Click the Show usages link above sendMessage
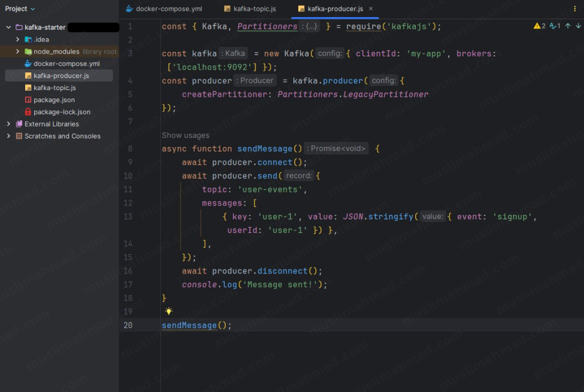The width and height of the screenshot is (584, 392). pyautogui.click(x=185, y=135)
